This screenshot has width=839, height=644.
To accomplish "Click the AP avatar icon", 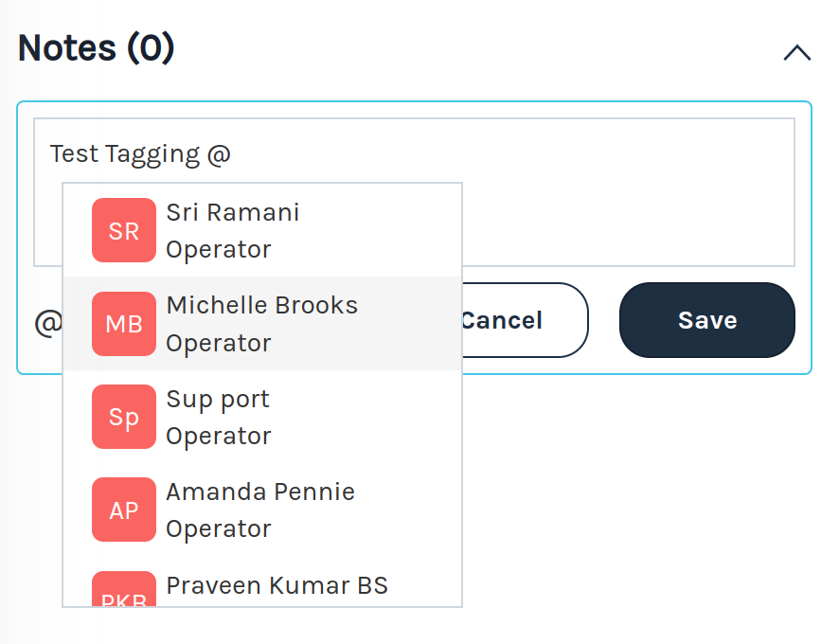I will tap(124, 510).
